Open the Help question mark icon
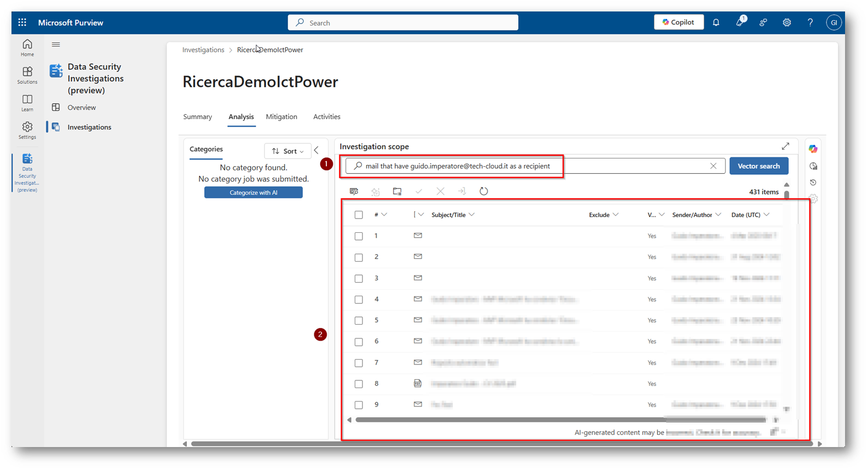This screenshot has height=470, width=868. [810, 22]
